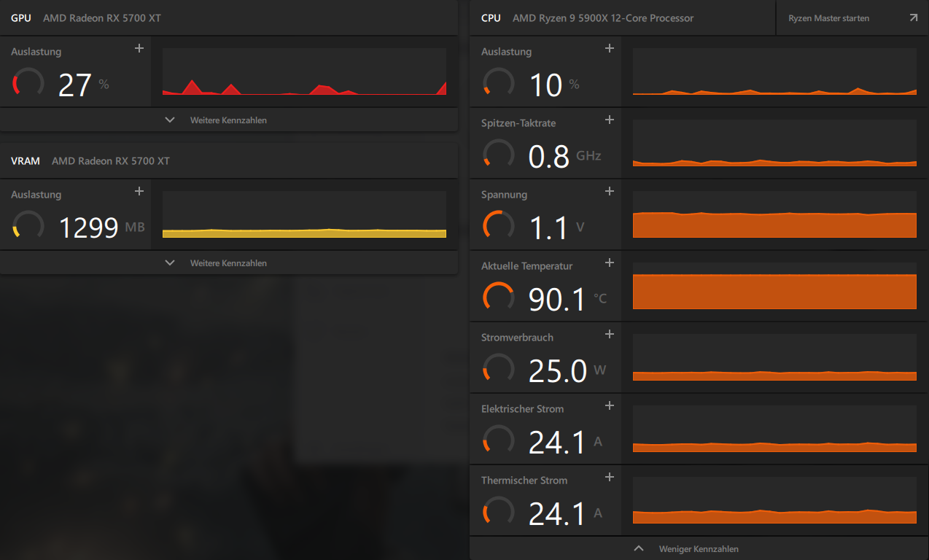Click plus icon beside Stromverbrauch
Image resolution: width=929 pixels, height=560 pixels.
click(x=610, y=334)
